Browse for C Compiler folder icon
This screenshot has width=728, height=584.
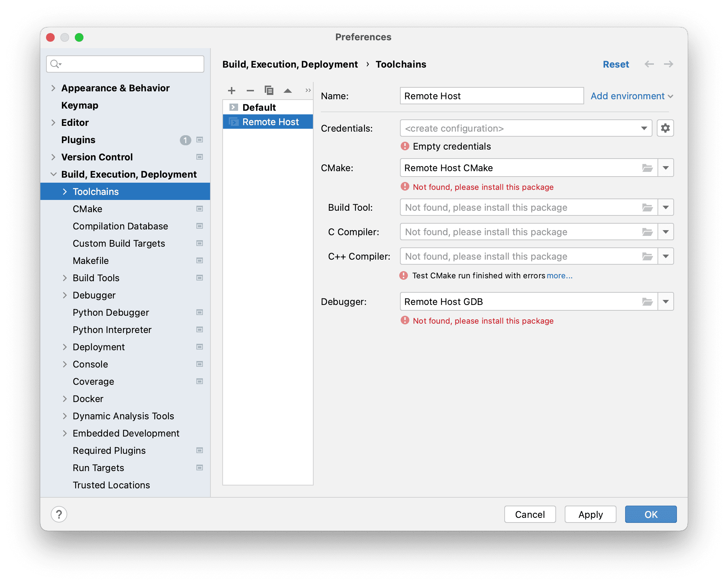click(x=647, y=232)
